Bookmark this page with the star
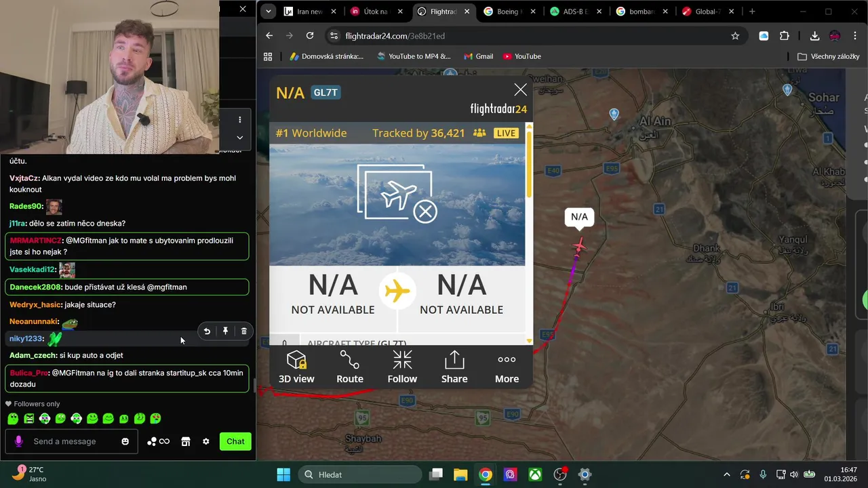The width and height of the screenshot is (868, 488). 735,36
